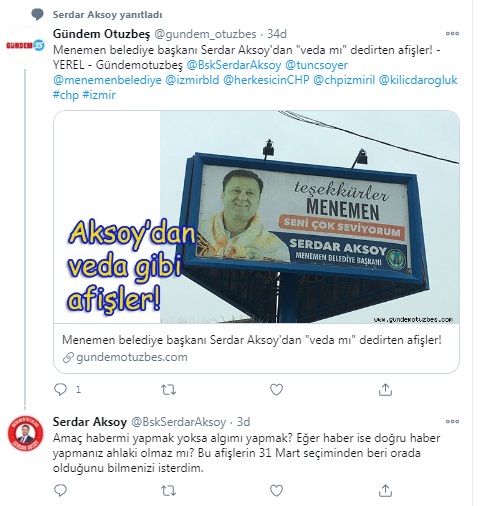Screen dimensions: 484x506
Task: Retweet Serdar Aksoy's reply
Action: click(x=168, y=490)
